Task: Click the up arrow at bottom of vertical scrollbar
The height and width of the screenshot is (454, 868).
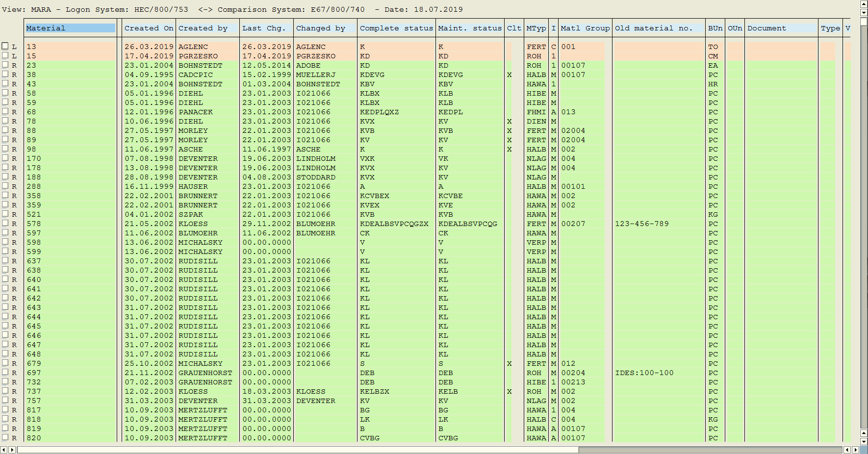Action: [864, 433]
